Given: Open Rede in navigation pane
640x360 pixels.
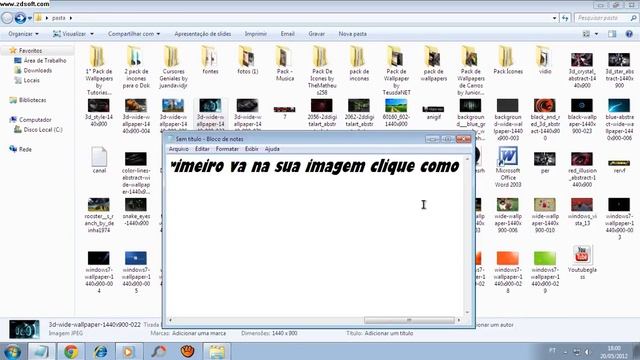Looking at the screenshot, I should (25, 149).
